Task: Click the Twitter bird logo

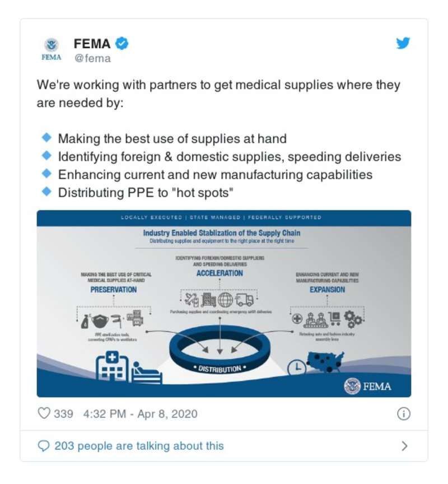Action: (x=403, y=44)
